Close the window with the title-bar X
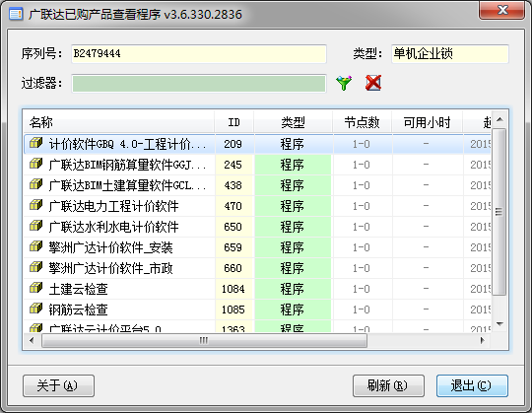The image size is (532, 413). click(502, 10)
